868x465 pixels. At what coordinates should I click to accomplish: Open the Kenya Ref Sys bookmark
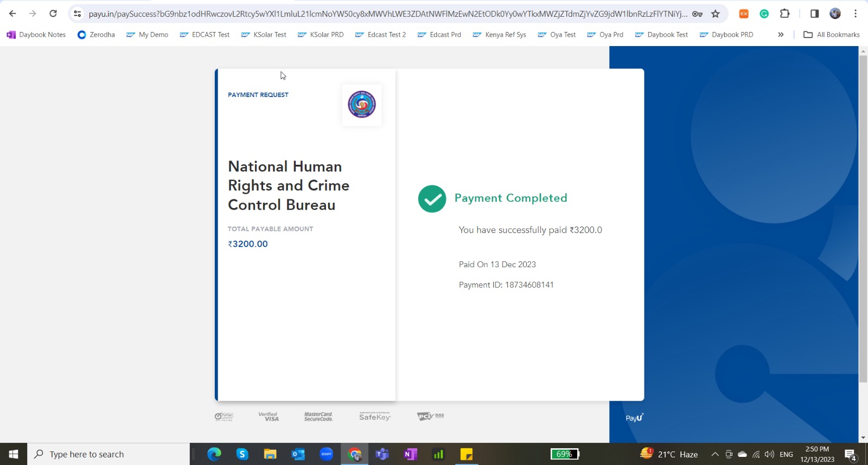tap(500, 35)
